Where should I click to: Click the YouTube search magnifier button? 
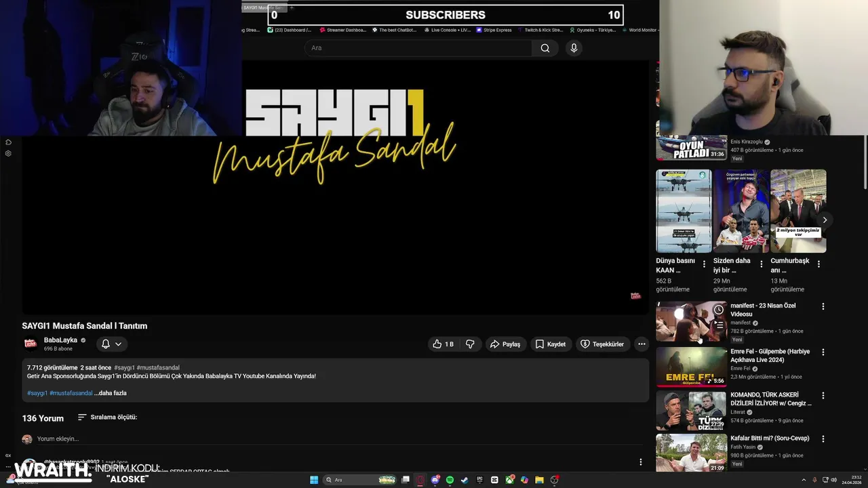point(545,48)
